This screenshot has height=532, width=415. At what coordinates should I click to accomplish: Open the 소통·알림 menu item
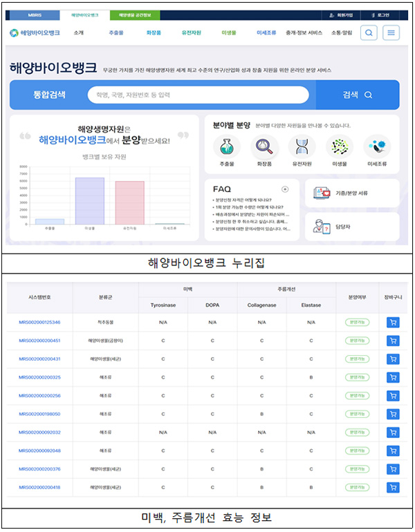(340, 32)
